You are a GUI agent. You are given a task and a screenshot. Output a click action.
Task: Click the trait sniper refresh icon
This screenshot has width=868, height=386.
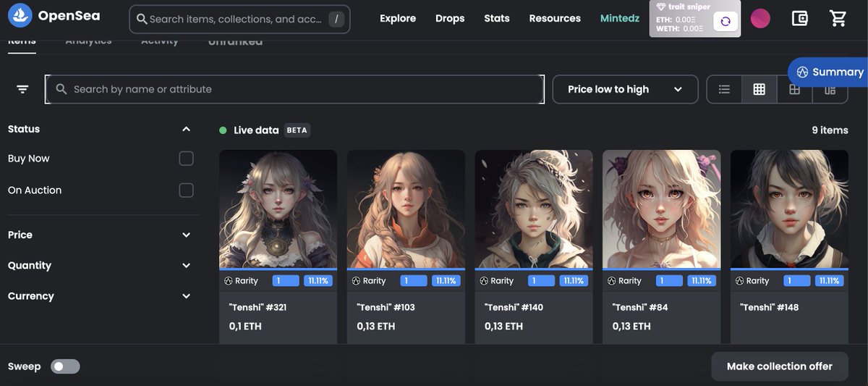coord(726,22)
